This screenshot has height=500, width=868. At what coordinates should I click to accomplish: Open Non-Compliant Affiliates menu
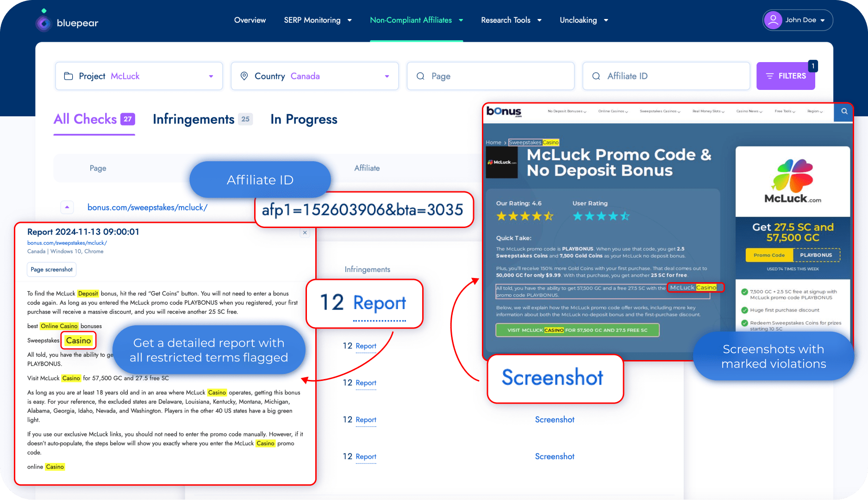click(411, 20)
